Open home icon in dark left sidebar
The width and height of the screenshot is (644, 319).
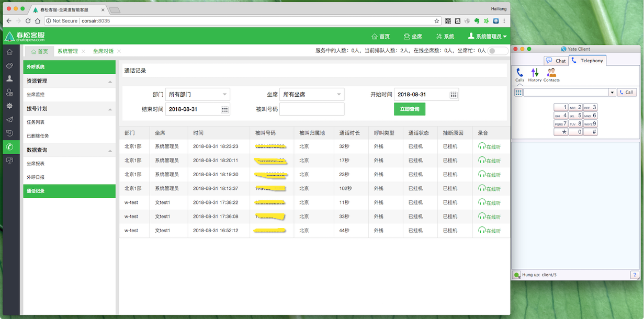pos(9,52)
